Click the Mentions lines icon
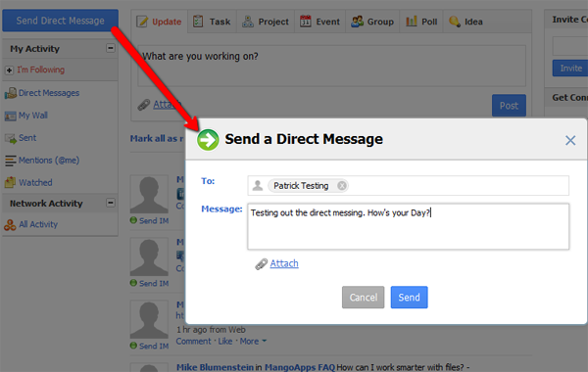 [11, 161]
